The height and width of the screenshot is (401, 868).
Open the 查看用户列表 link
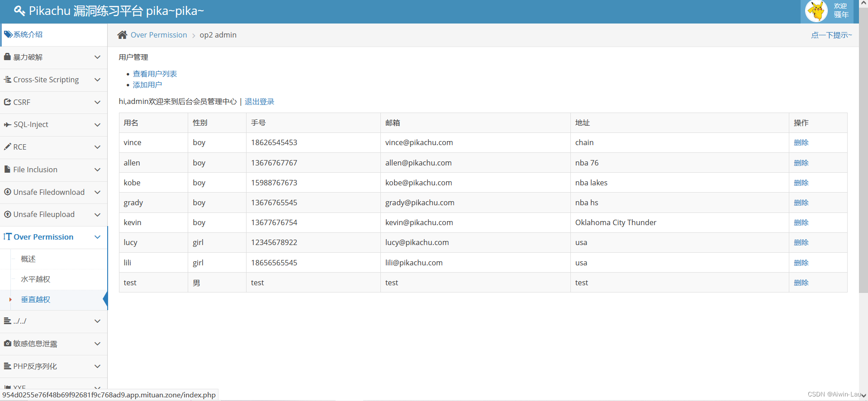[155, 74]
